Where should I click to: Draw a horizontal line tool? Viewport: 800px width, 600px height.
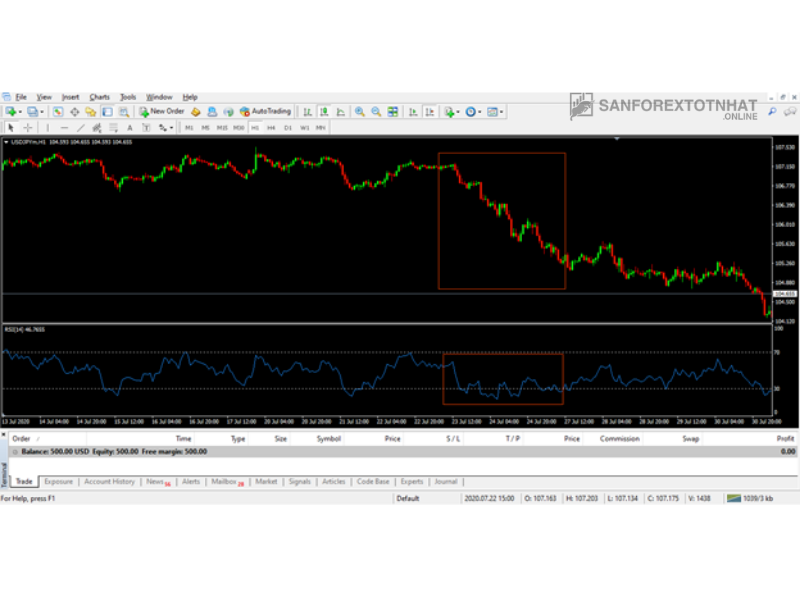(x=64, y=128)
